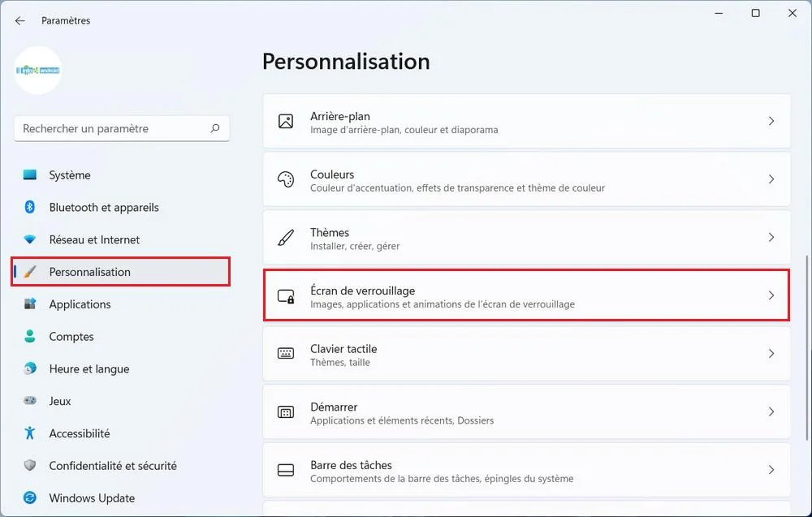Click the Démarrer start menu icon
Image resolution: width=812 pixels, height=517 pixels.
click(x=286, y=412)
